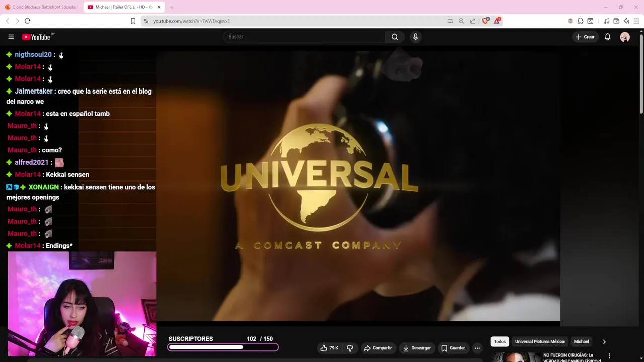Open the Brave Wallet icon

coord(616,21)
